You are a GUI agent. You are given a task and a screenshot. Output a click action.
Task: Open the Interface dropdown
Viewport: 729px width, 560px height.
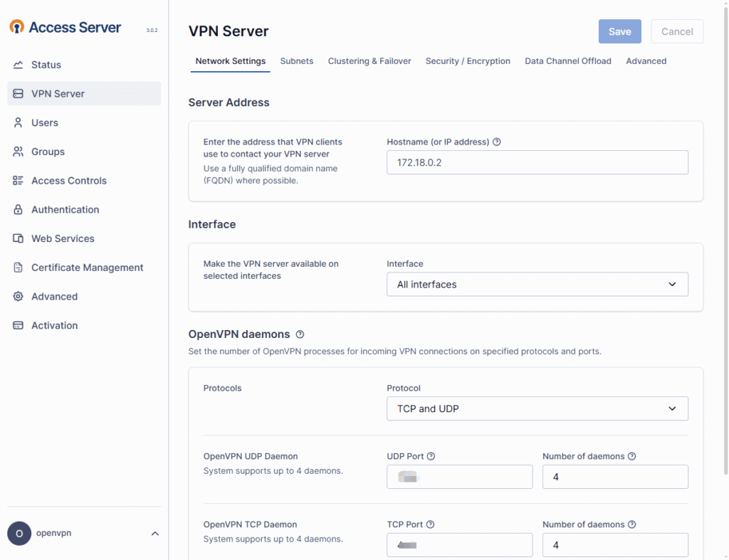[x=537, y=284]
